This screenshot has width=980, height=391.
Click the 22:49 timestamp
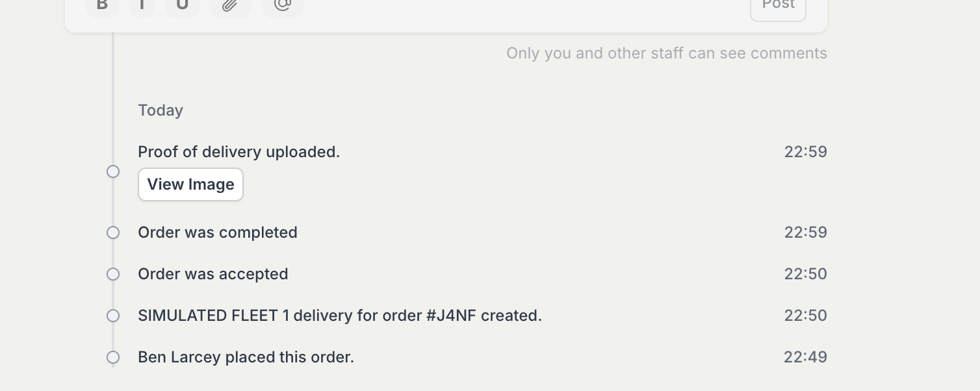click(805, 357)
